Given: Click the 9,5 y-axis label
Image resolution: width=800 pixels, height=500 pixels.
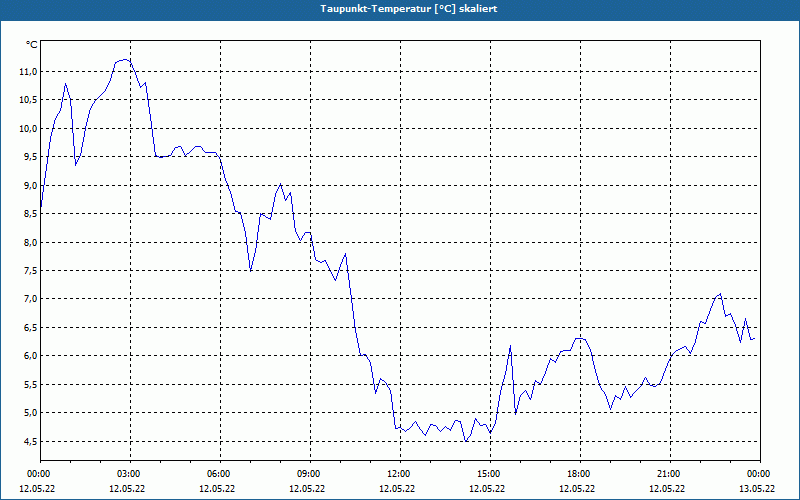Looking at the screenshot, I should [x=30, y=157].
